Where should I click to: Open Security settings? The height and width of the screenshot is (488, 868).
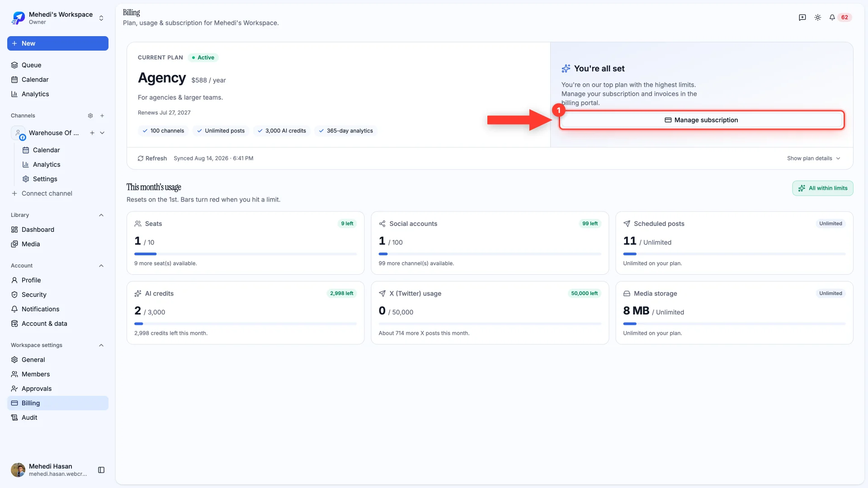[x=58, y=295]
